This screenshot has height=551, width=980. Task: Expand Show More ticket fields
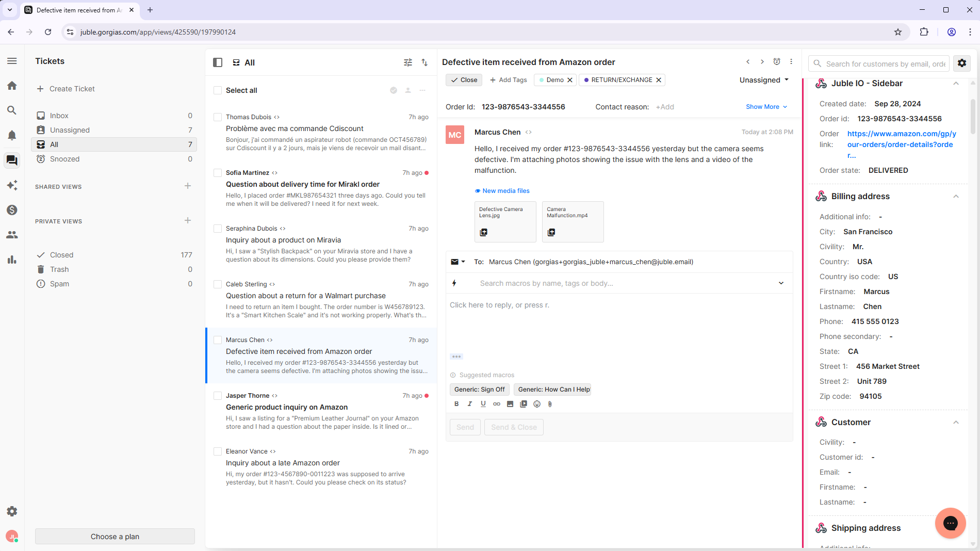click(766, 107)
